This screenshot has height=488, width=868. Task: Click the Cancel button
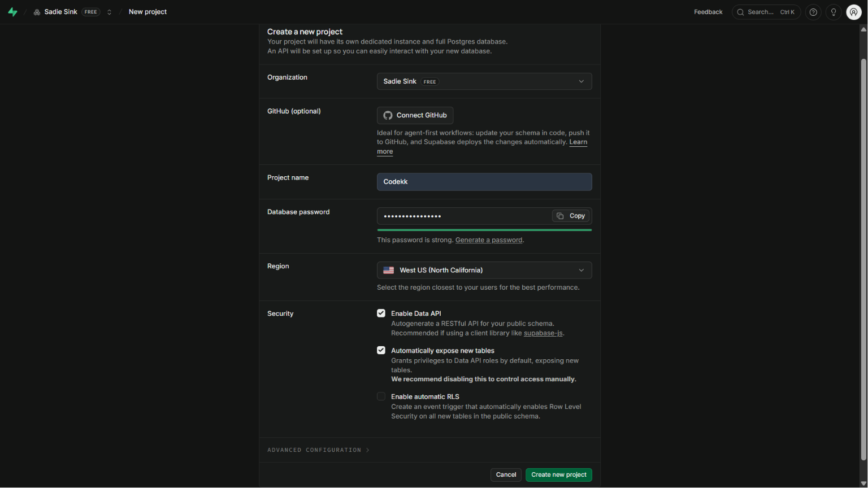506,475
